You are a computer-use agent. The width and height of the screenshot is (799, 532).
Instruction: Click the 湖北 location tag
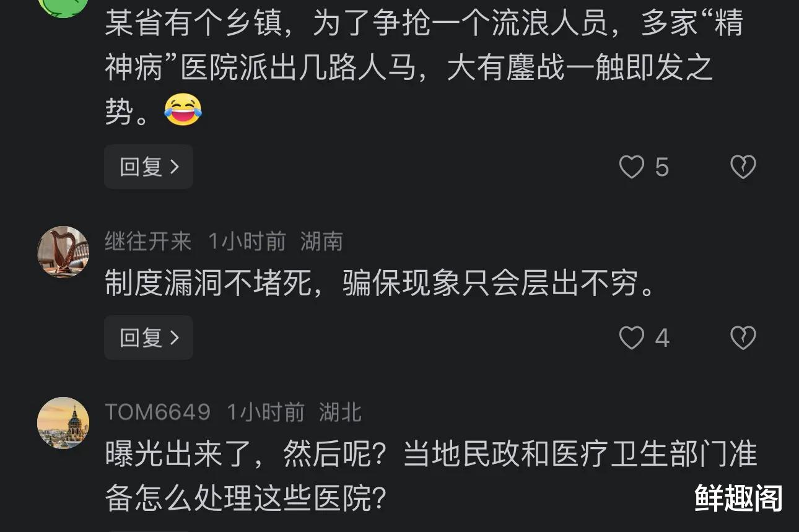[x=340, y=412]
